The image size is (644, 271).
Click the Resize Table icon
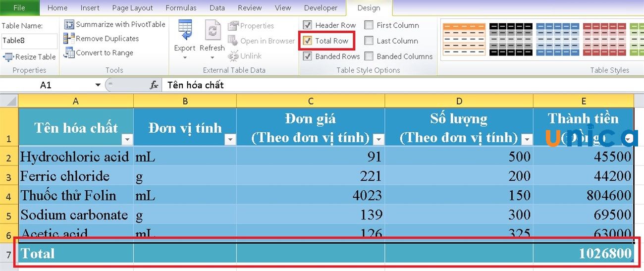coord(7,57)
